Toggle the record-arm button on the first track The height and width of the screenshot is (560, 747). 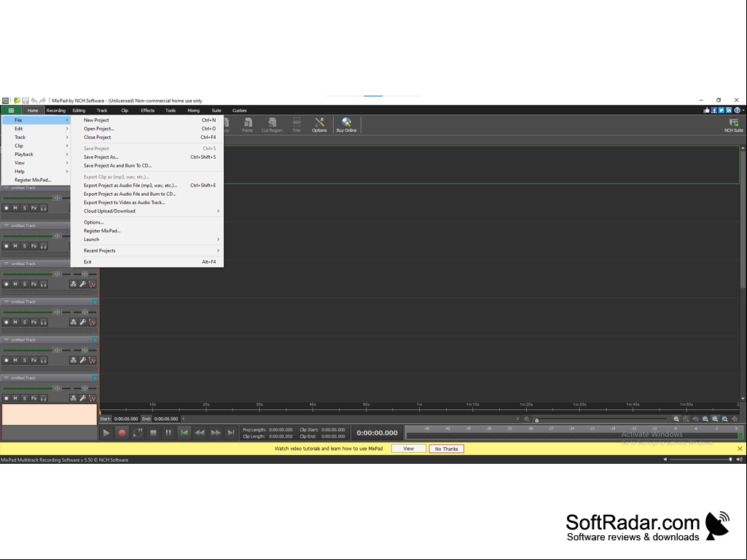(x=6, y=208)
